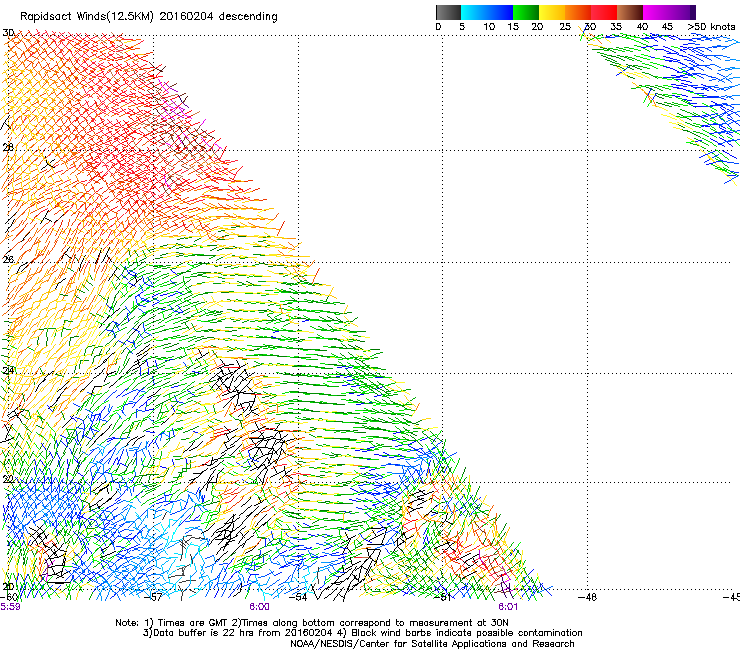Click the red 30–35 knots legend segment

point(604,12)
